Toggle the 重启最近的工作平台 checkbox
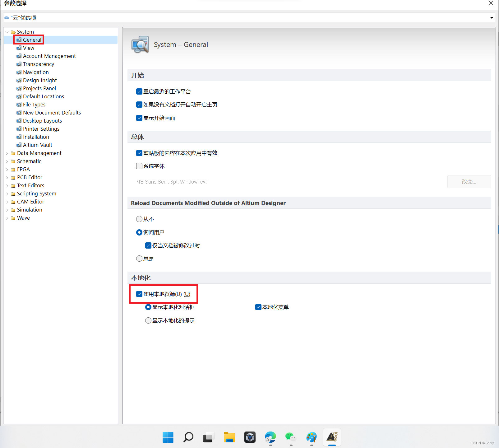The image size is (499, 448). point(139,91)
